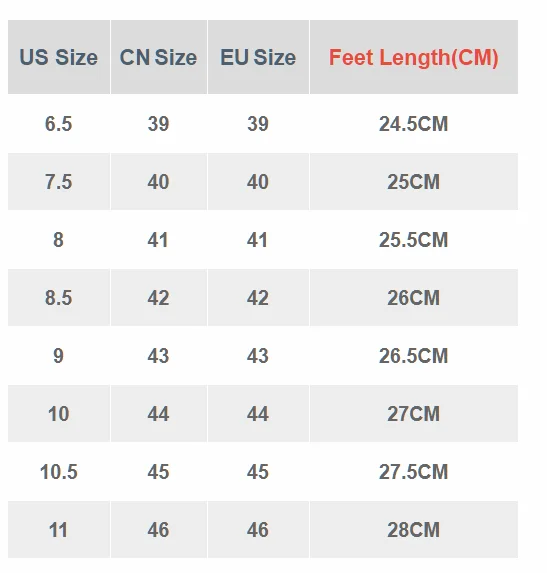Click the US size 10 cell

(x=59, y=414)
